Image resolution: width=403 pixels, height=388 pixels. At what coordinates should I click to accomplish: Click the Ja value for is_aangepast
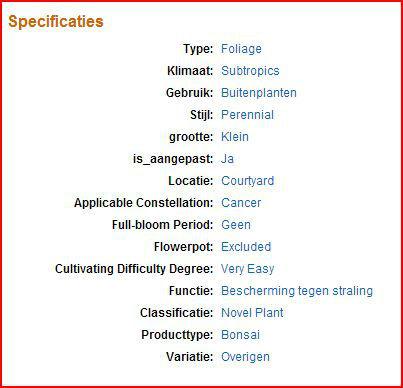click(227, 159)
